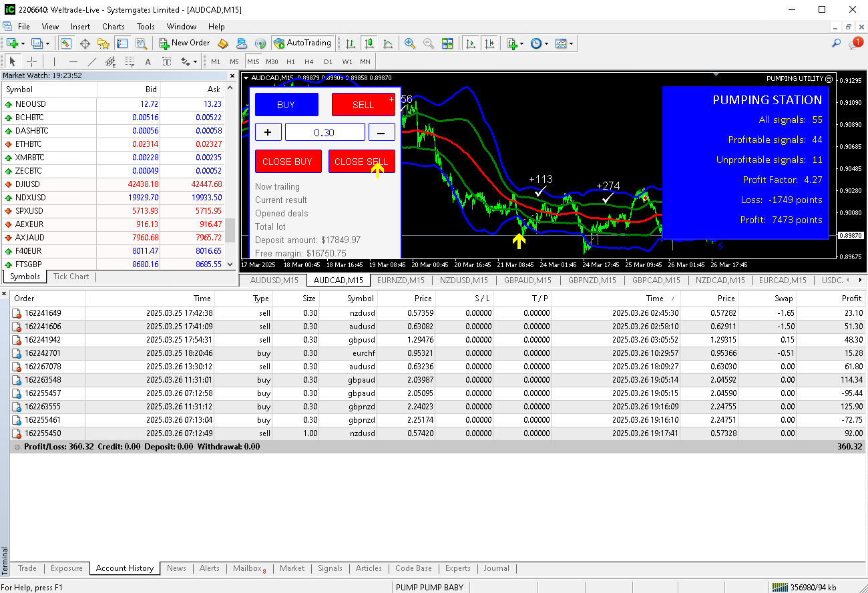Click the Market Watch vertical scrollbar
The image size is (868, 593).
[x=230, y=230]
